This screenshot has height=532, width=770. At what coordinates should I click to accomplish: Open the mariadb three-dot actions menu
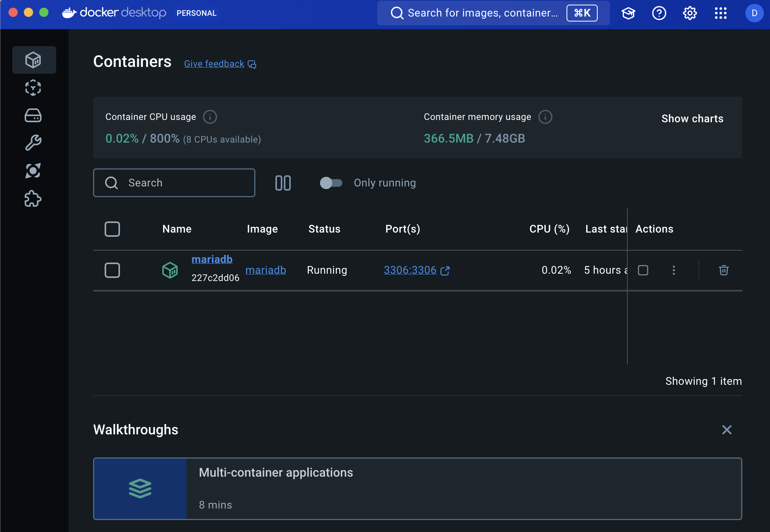673,270
